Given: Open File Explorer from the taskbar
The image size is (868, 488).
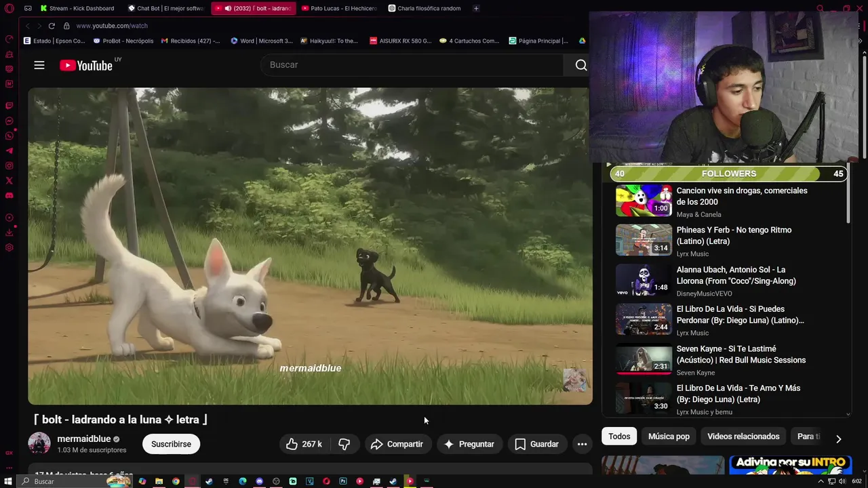Looking at the screenshot, I should pos(159,481).
